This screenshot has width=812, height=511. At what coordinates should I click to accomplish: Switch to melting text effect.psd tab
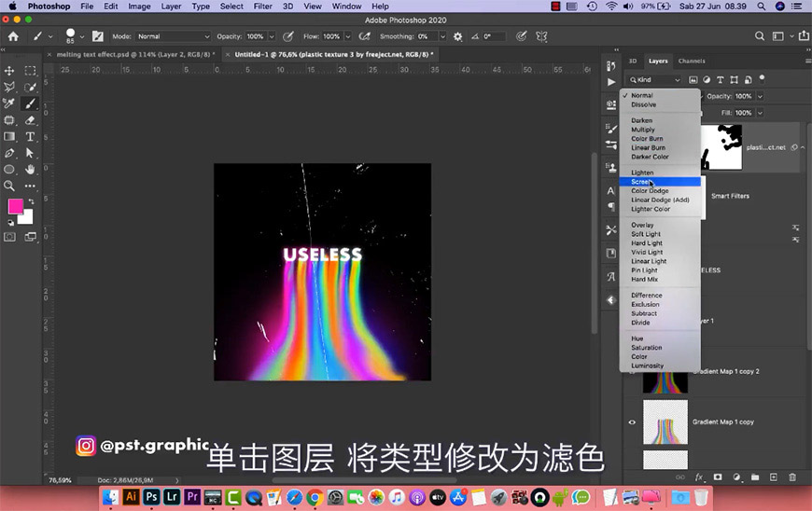[x=135, y=54]
